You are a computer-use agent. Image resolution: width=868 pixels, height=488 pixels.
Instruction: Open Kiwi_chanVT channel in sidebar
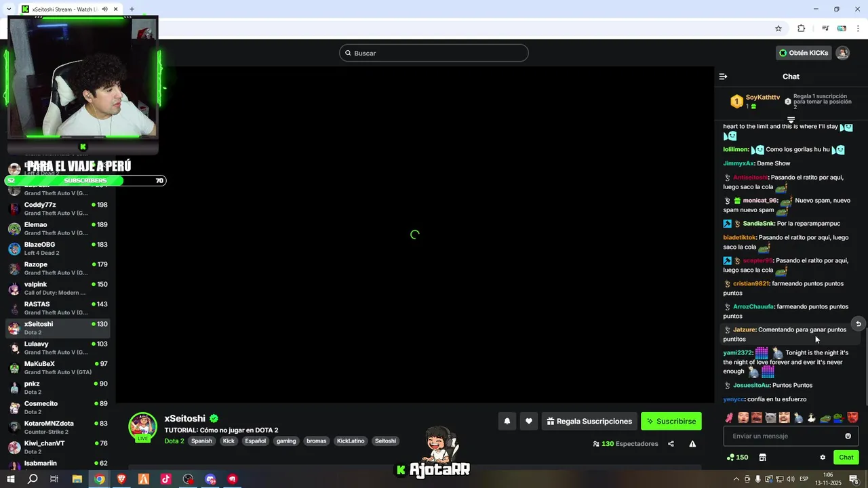pos(58,447)
